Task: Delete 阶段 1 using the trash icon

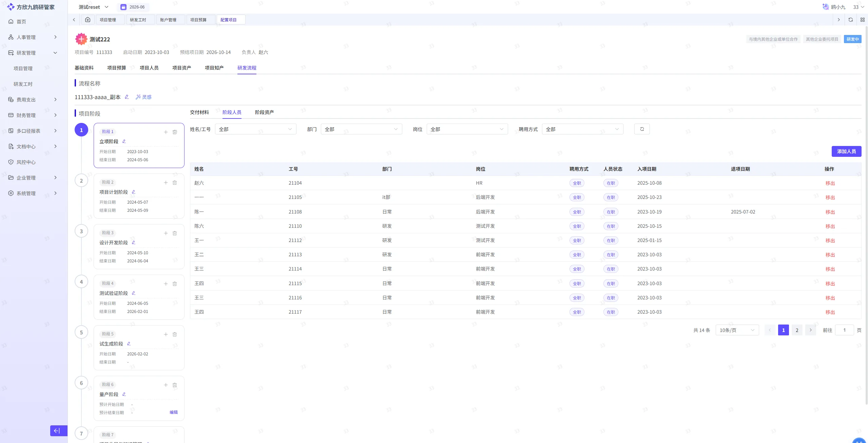Action: pyautogui.click(x=175, y=132)
